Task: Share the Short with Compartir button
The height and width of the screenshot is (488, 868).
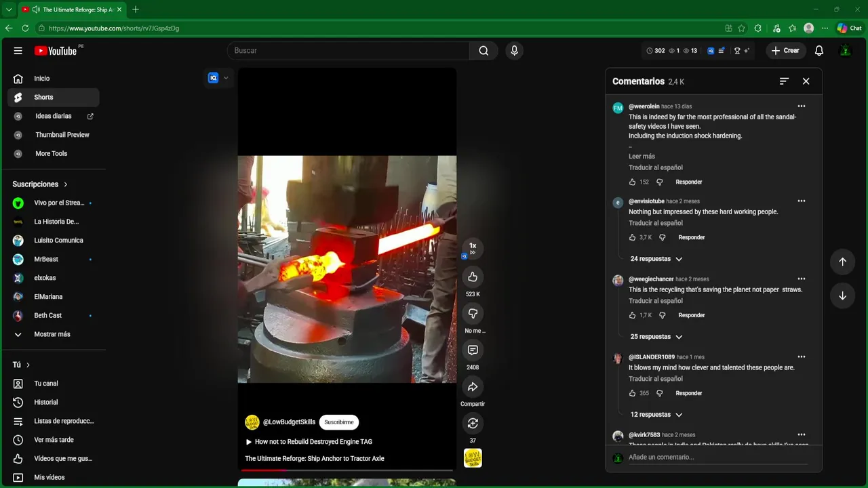Action: 473,387
